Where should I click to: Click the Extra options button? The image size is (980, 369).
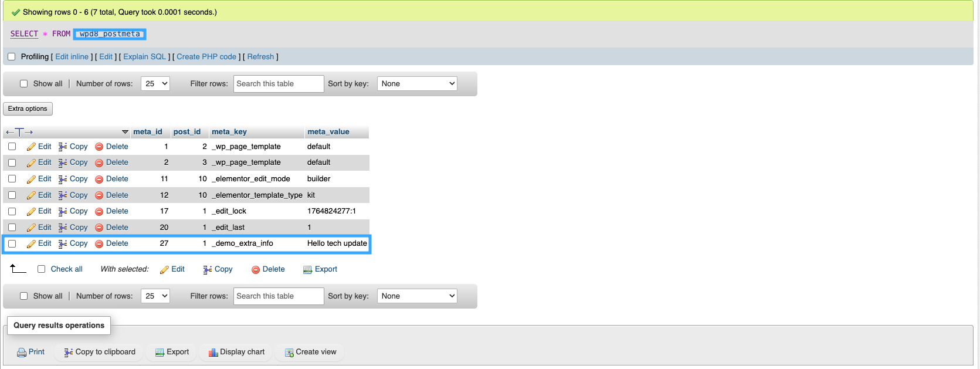[28, 109]
